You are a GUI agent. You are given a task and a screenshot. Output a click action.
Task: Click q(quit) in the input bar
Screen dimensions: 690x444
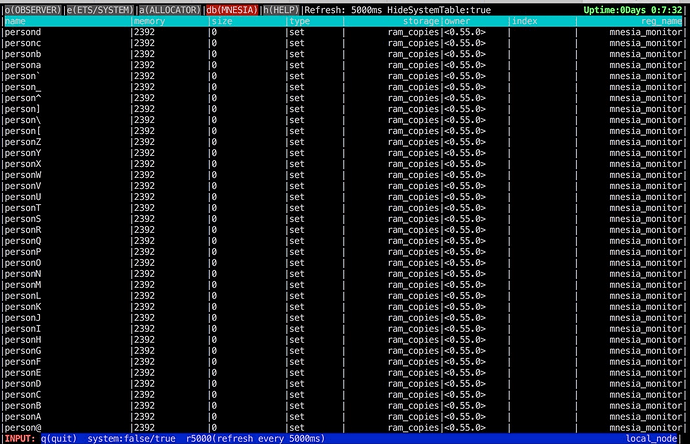[59, 439]
